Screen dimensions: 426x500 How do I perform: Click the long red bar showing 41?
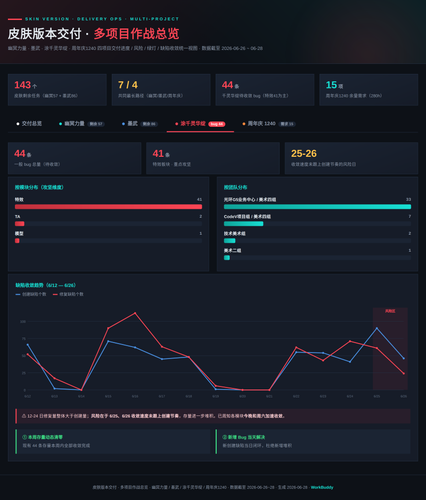pyautogui.click(x=108, y=207)
